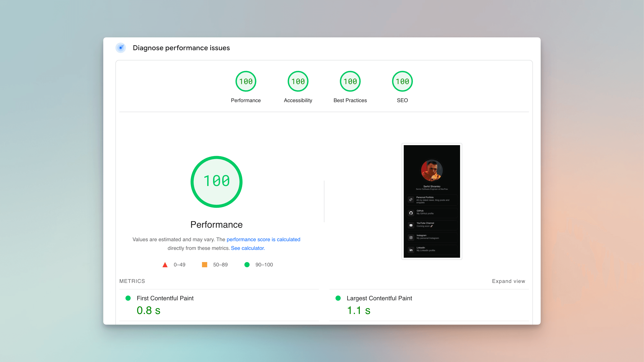Click the red triangle 0-49 range indicator
Screen dimensions: 644x362
point(166,264)
